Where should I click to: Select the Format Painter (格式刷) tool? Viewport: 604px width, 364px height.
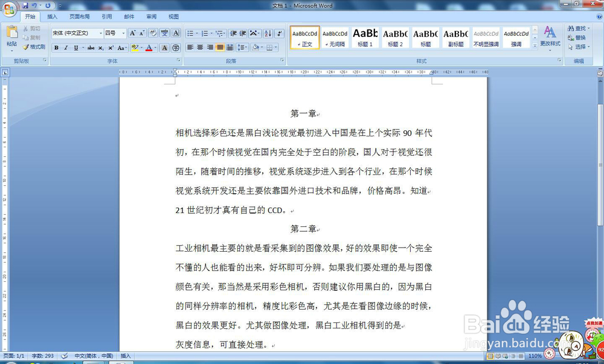point(33,46)
